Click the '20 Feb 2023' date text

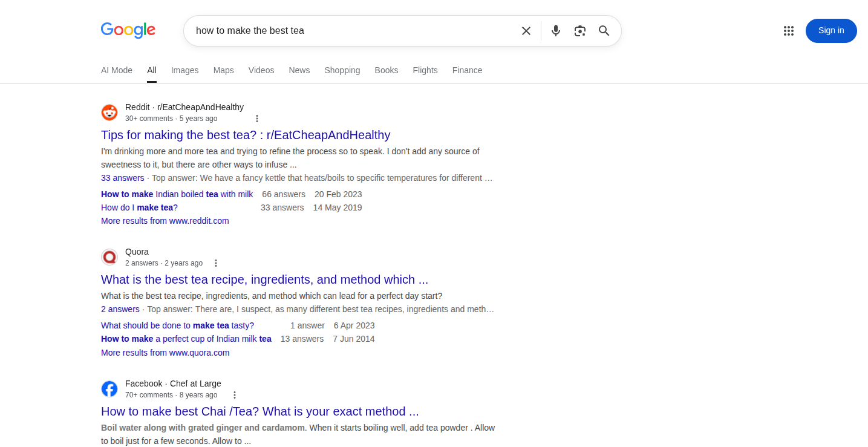pyautogui.click(x=338, y=194)
